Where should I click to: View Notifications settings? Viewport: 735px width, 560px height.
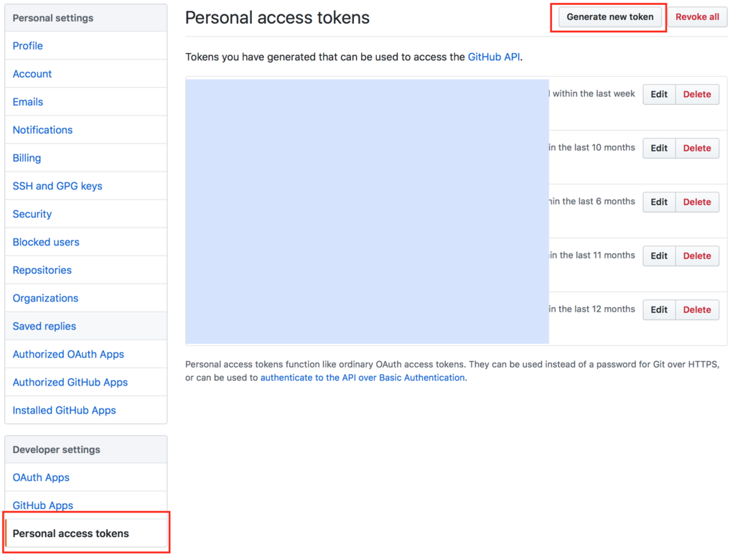tap(42, 129)
